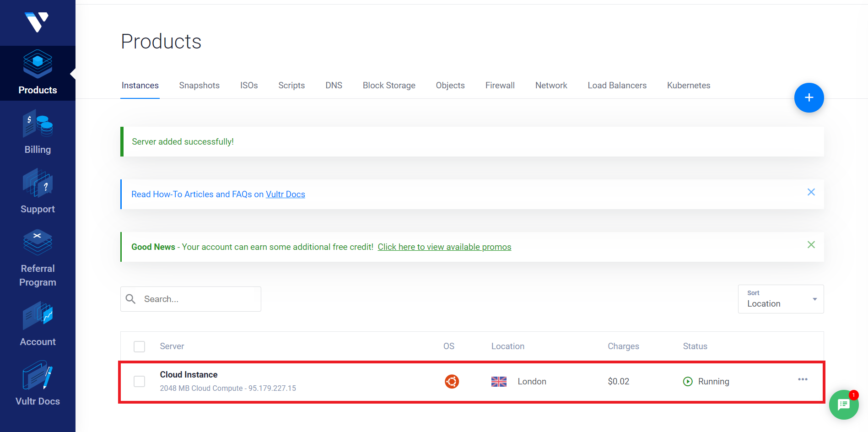The image size is (868, 432).
Task: Switch to the Snapshots tab
Action: click(199, 86)
